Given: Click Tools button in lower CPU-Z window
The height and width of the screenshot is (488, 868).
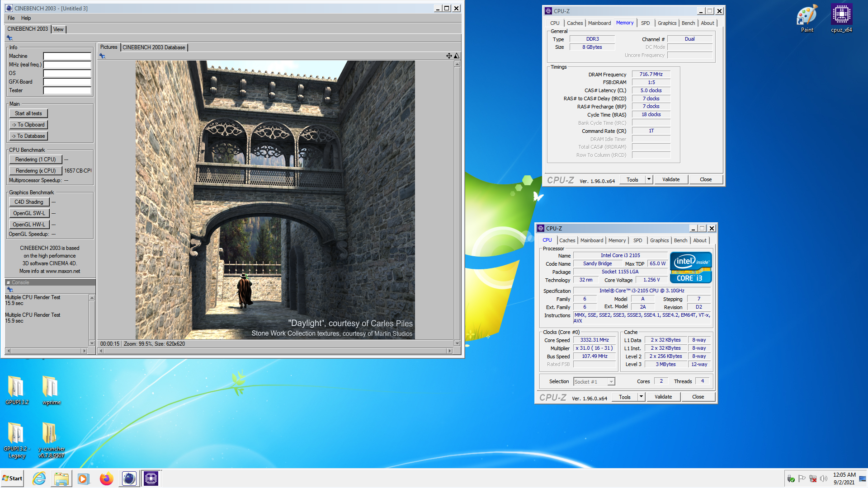Looking at the screenshot, I should (x=625, y=397).
